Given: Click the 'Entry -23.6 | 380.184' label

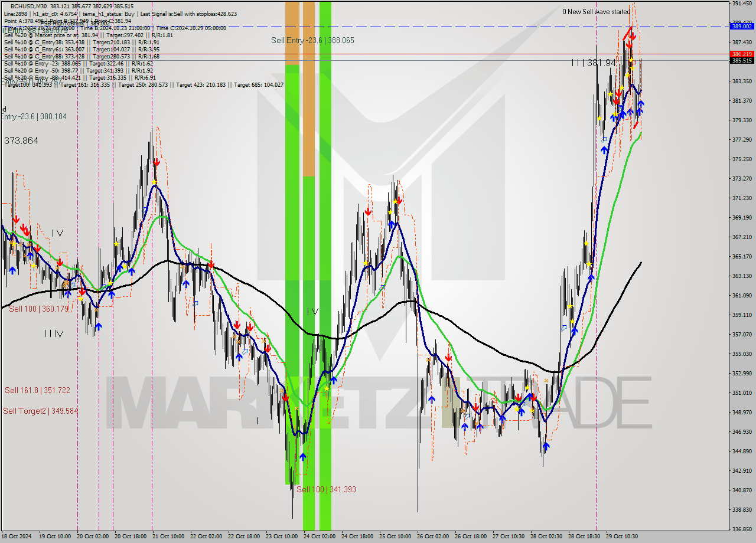Looking at the screenshot, I should [x=34, y=117].
